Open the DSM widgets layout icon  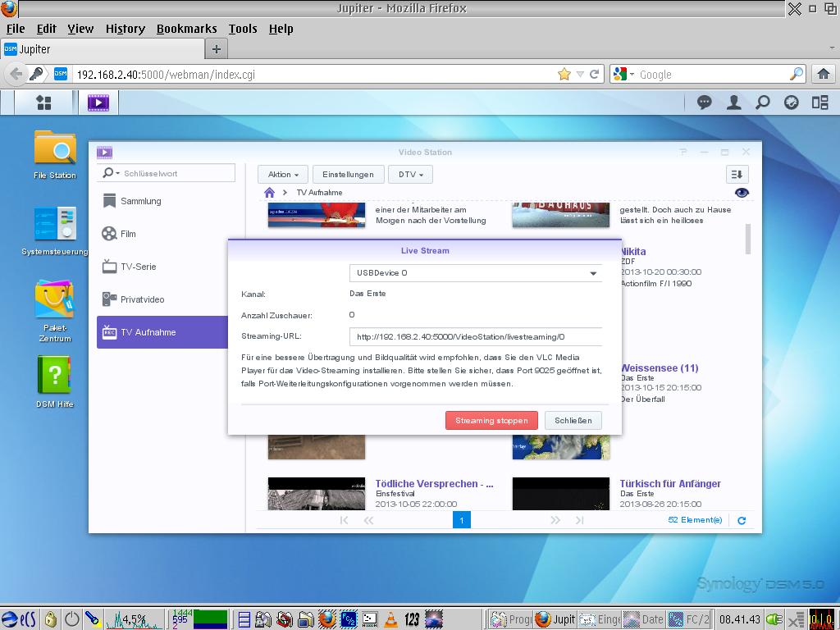tap(820, 103)
